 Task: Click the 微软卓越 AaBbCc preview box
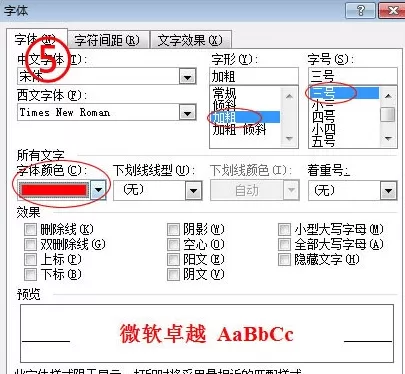(207, 333)
